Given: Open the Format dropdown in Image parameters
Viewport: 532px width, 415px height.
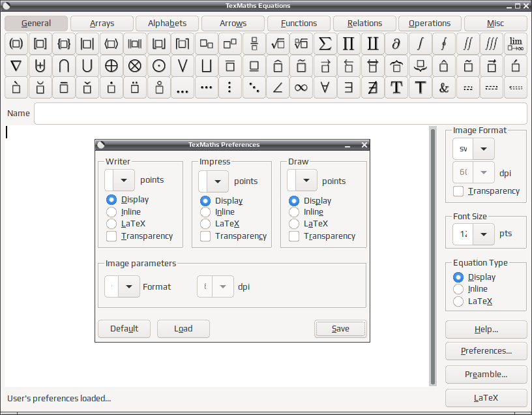Looking at the screenshot, I should 128,286.
